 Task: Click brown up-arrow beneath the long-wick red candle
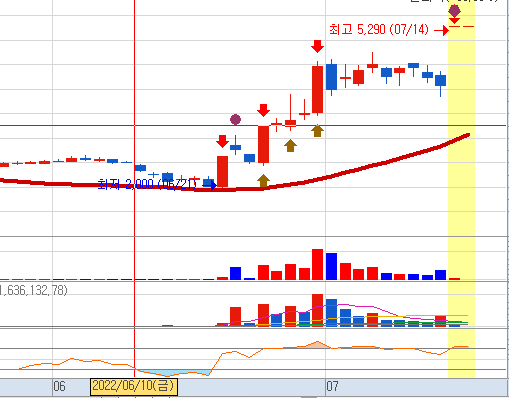(290, 146)
